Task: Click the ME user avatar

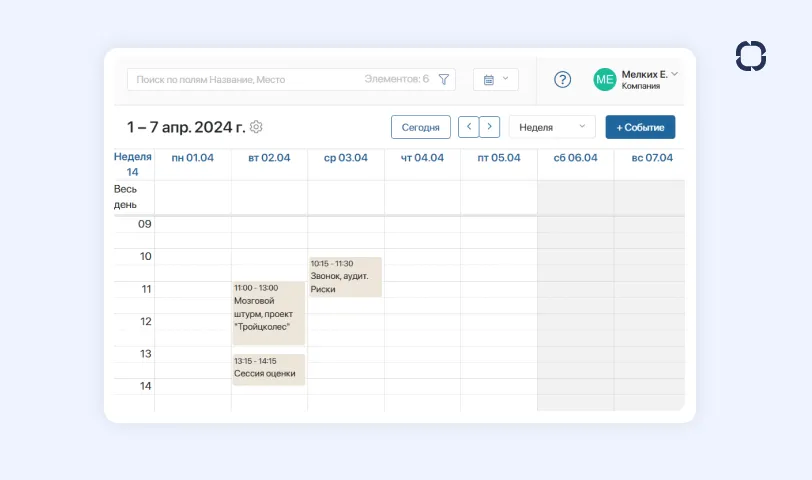Action: pyautogui.click(x=604, y=79)
